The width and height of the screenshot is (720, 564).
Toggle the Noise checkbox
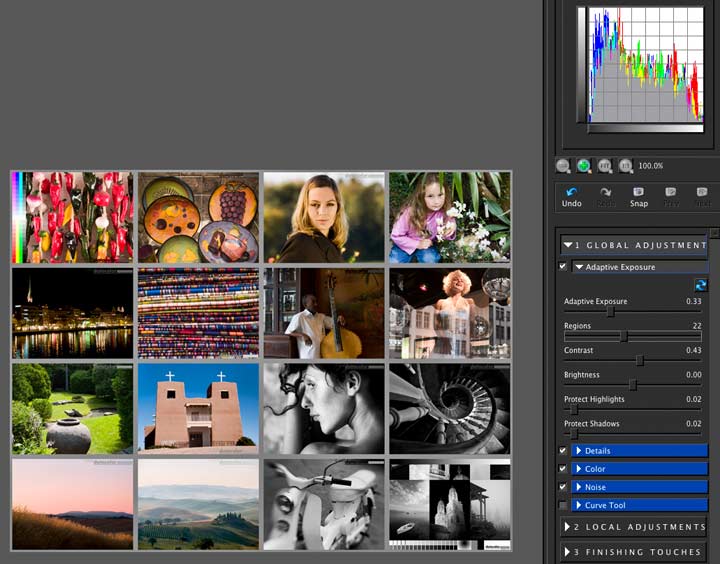click(x=562, y=487)
